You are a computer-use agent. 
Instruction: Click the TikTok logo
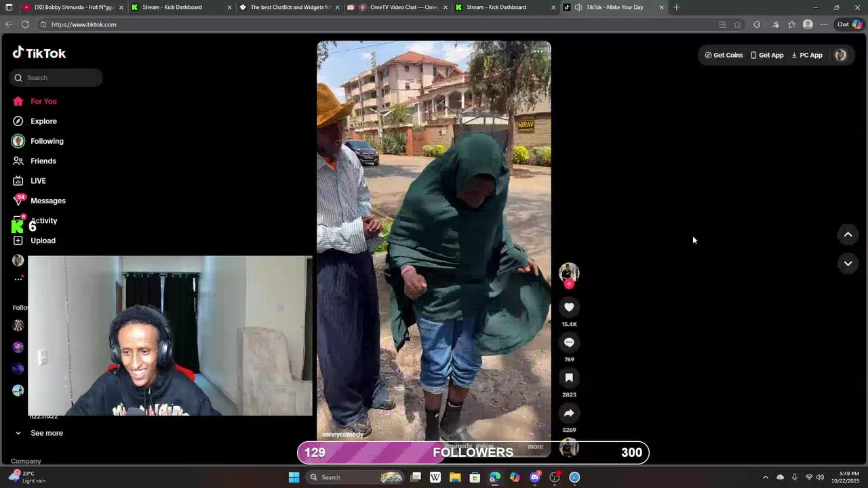[39, 53]
